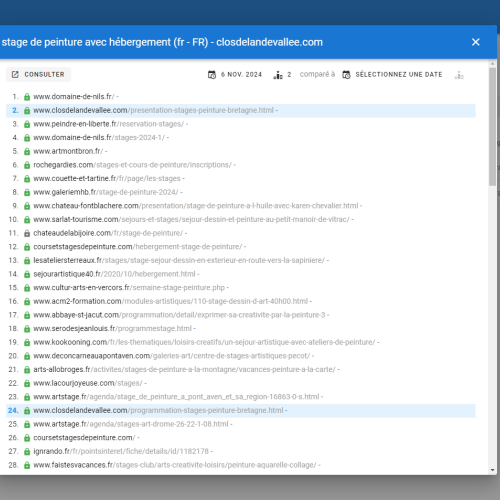Click padlock icon on row 16 acm2-formation

click(x=27, y=302)
